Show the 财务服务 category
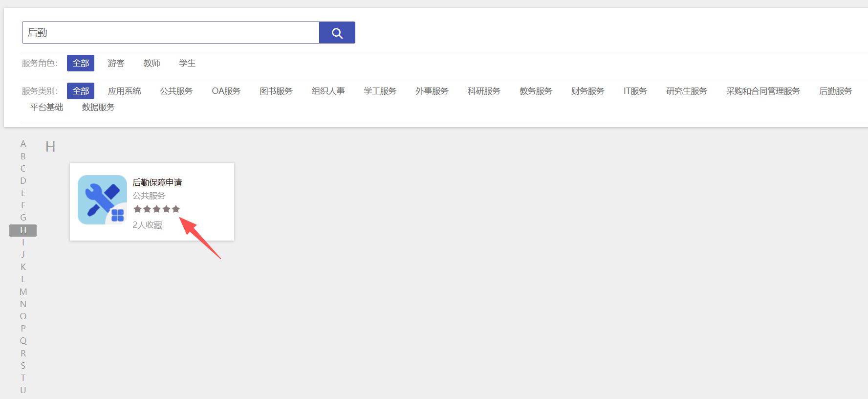Screen dimensions: 868x399 [588, 91]
